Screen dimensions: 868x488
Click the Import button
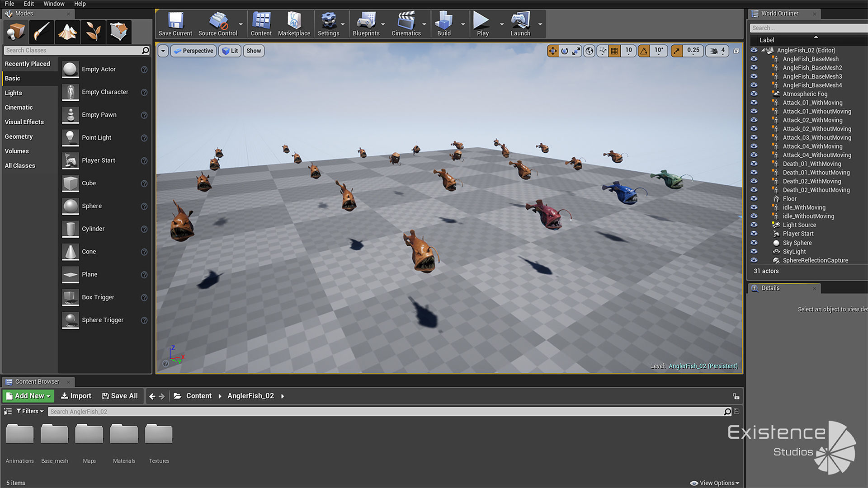point(76,396)
